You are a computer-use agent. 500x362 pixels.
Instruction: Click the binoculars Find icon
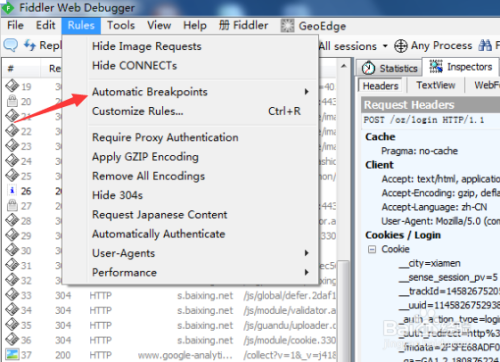[485, 45]
